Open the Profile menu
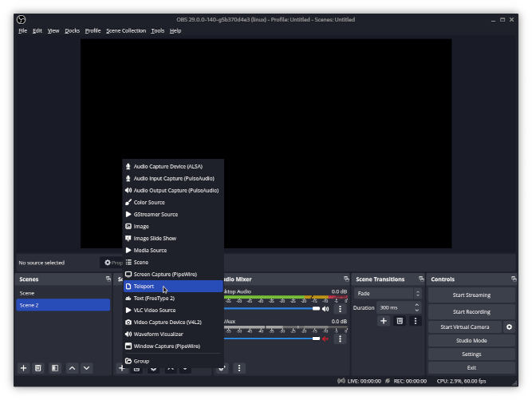The height and width of the screenshot is (400, 532). 93,30
